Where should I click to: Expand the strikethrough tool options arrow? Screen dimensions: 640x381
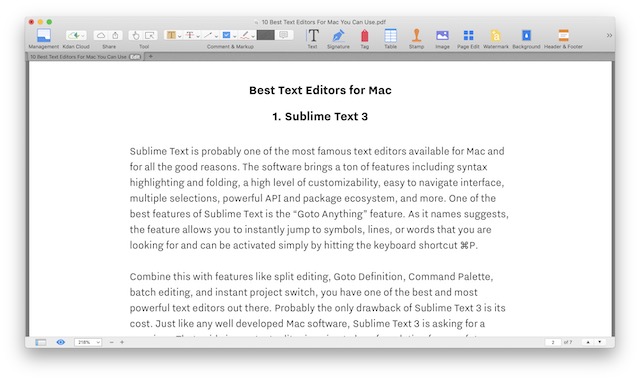[198, 36]
